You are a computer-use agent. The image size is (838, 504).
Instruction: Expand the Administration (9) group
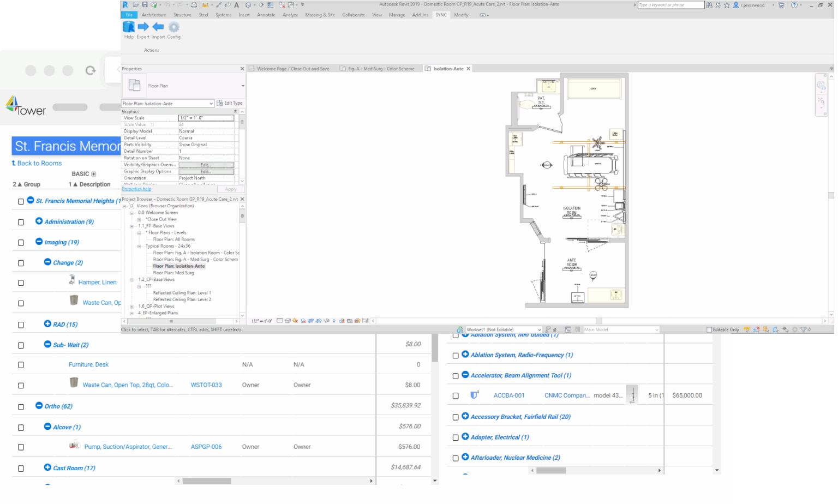39,221
